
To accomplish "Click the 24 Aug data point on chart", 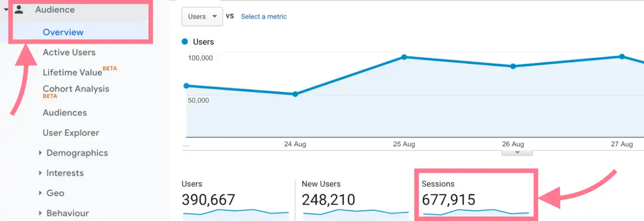I will [x=295, y=94].
